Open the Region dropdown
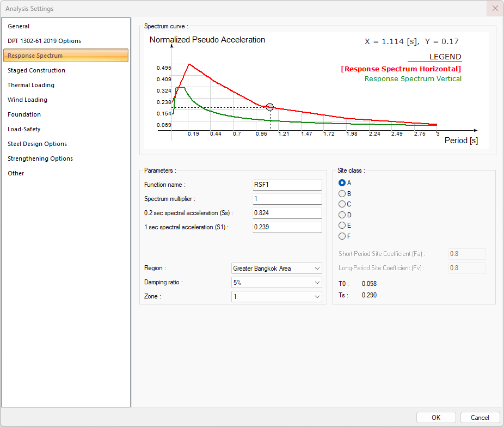 (x=276, y=269)
